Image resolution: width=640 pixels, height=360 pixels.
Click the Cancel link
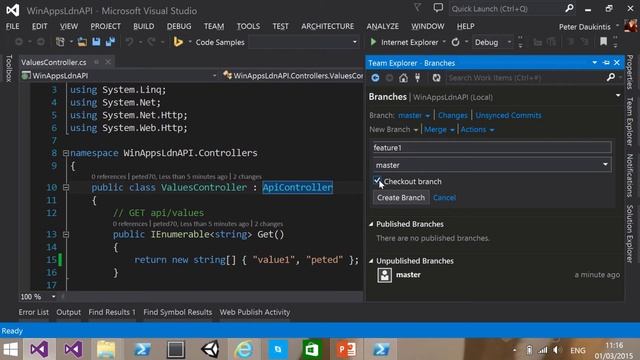pyautogui.click(x=444, y=198)
